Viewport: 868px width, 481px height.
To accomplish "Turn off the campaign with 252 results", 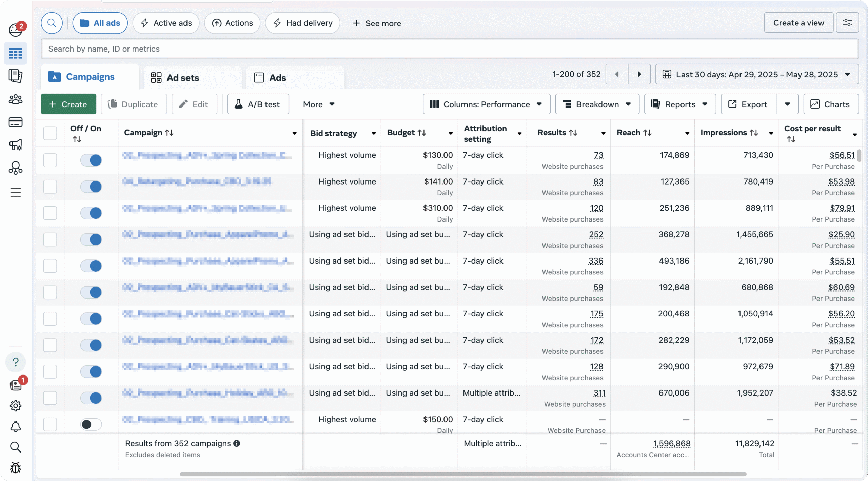I will pyautogui.click(x=91, y=239).
